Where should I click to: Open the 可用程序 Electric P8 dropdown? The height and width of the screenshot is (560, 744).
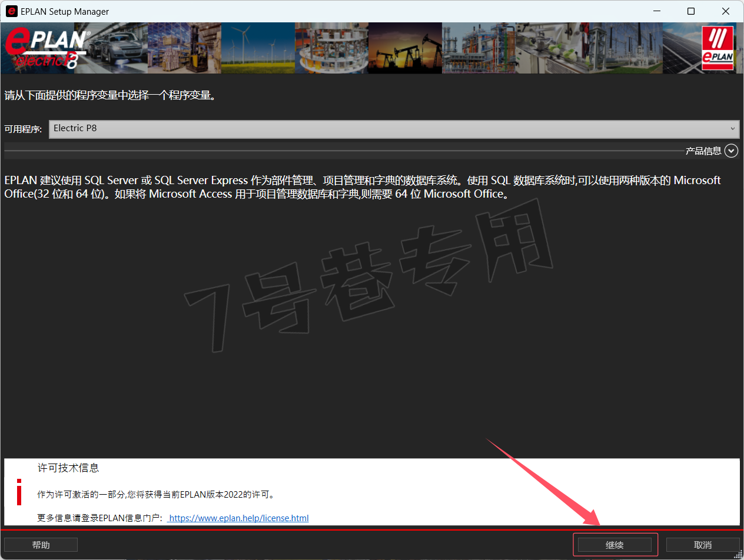(x=394, y=128)
